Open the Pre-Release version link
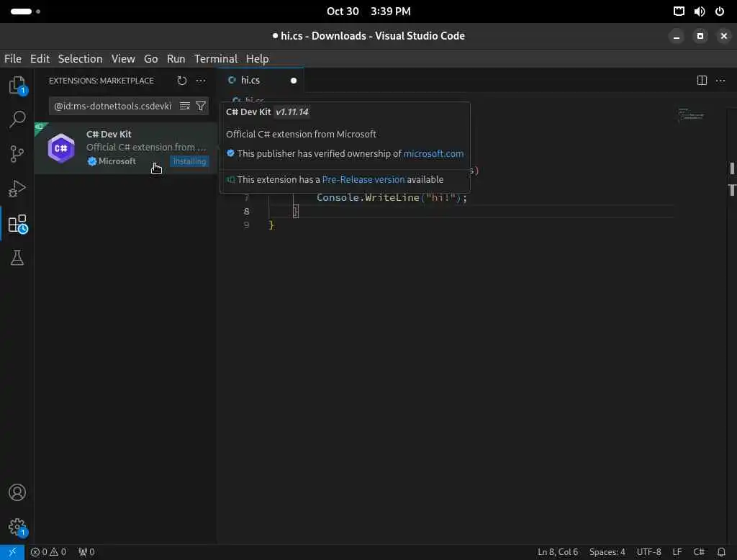Screen dimensions: 737x560 point(363,180)
